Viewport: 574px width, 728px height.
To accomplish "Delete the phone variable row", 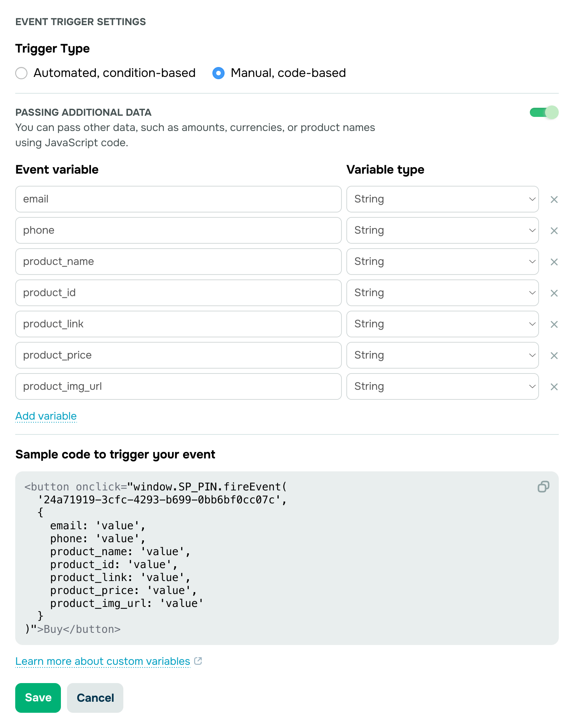I will coord(554,231).
